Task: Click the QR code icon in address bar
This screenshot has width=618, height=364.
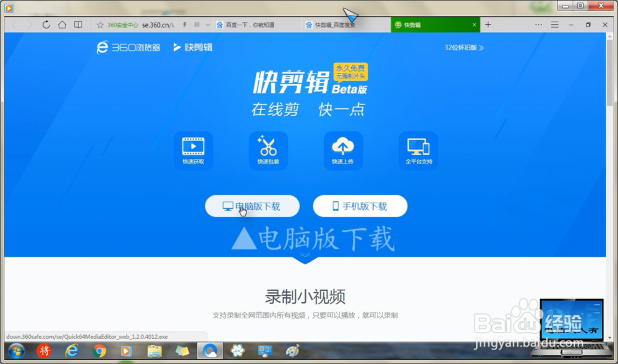Action: pos(197,25)
